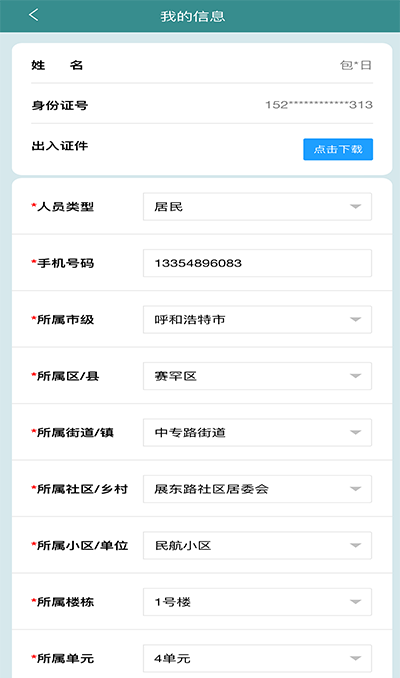Open the 人员类型 dropdown
Viewport: 400px width, 678px height.
(257, 207)
